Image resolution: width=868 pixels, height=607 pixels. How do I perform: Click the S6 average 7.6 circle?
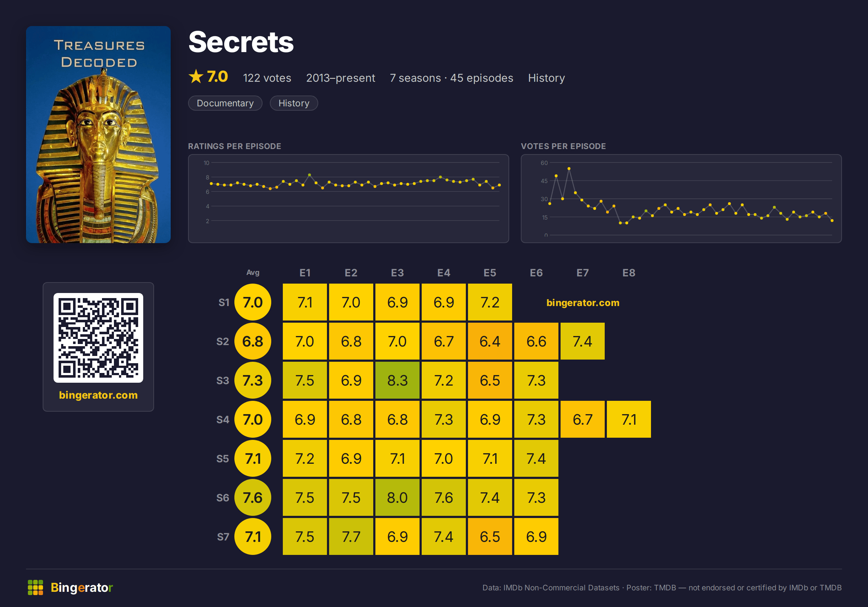coord(253,497)
